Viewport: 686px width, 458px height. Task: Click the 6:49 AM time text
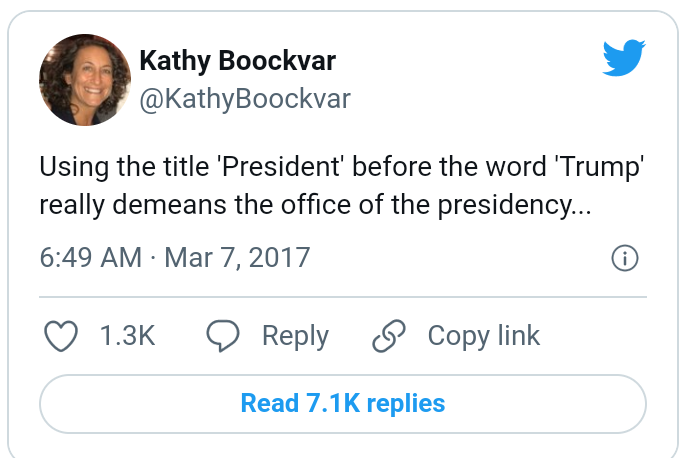(x=90, y=257)
